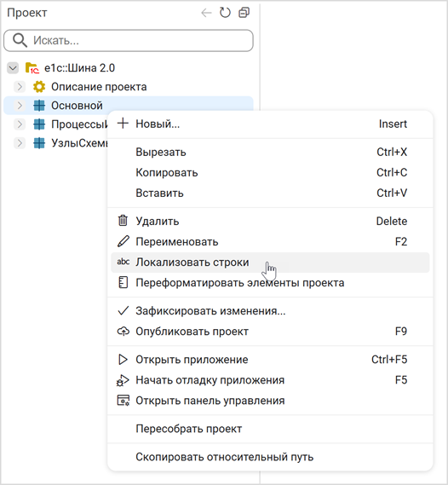Expand the Основной node
This screenshot has width=448, height=485.
pos(20,106)
